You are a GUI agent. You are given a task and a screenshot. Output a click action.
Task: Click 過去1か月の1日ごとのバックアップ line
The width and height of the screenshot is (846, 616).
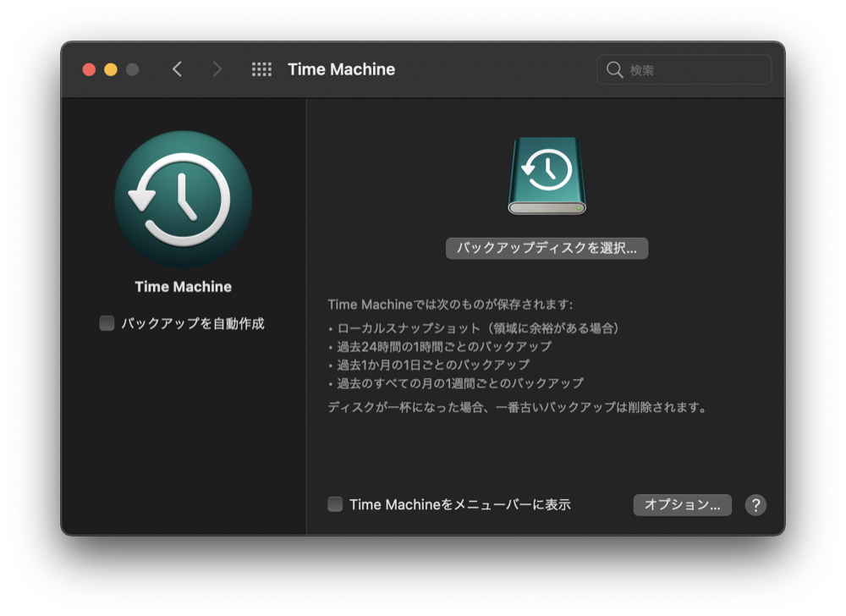click(x=433, y=365)
